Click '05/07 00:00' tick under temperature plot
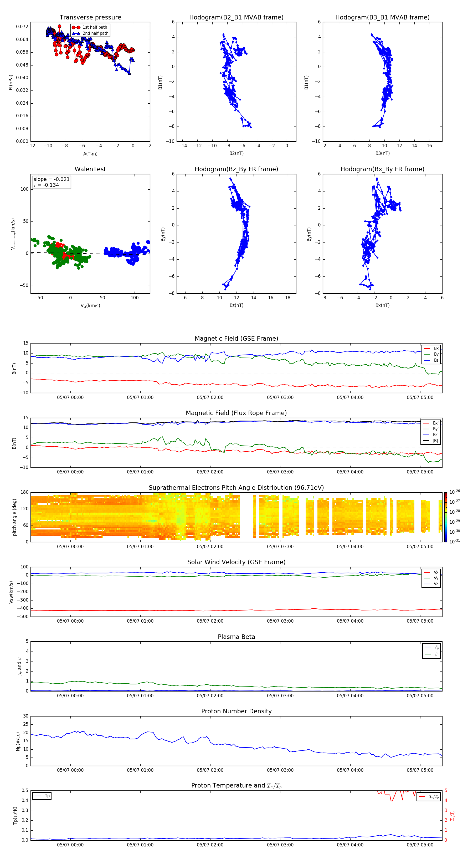 pos(70,845)
